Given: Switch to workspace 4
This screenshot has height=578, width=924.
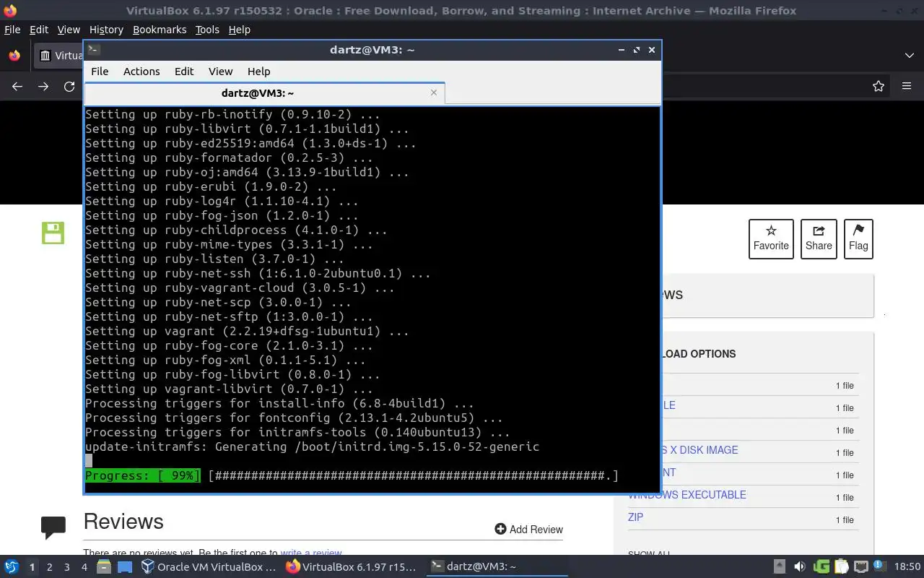Looking at the screenshot, I should coord(84,567).
